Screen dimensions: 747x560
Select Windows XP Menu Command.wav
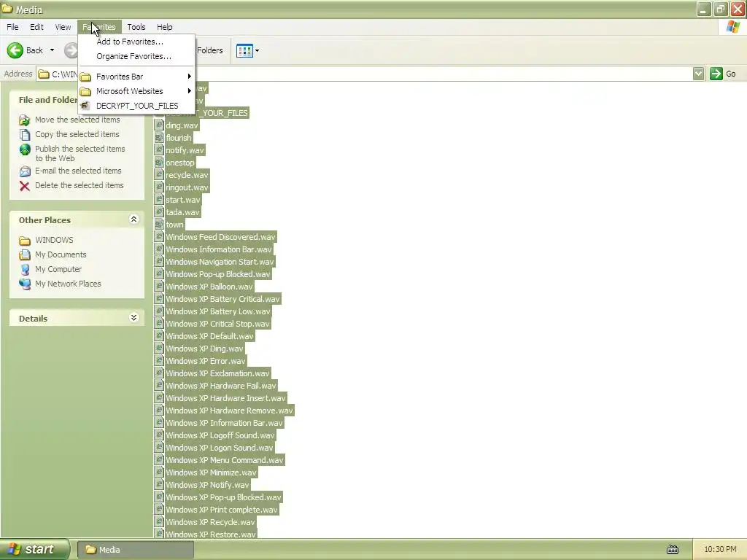225,460
